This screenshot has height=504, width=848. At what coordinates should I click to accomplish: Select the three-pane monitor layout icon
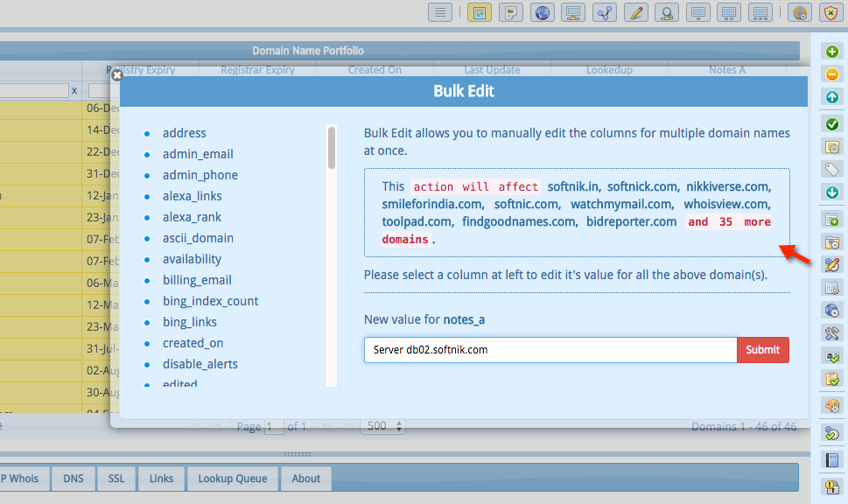pyautogui.click(x=760, y=12)
